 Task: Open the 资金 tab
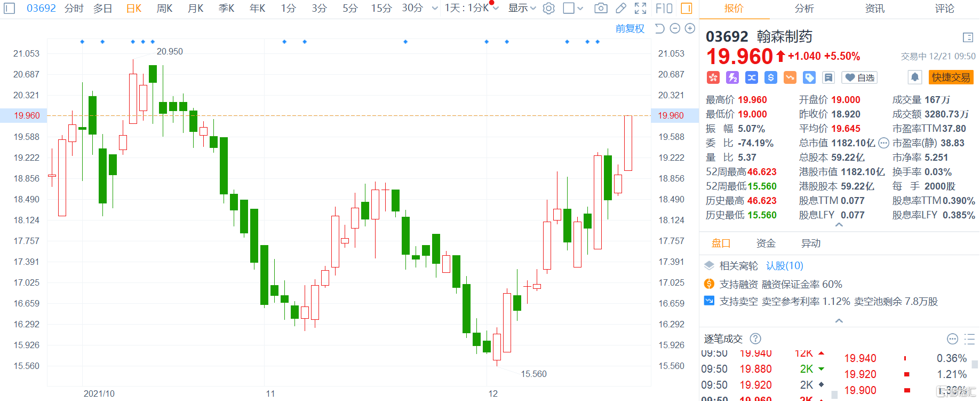point(766,243)
